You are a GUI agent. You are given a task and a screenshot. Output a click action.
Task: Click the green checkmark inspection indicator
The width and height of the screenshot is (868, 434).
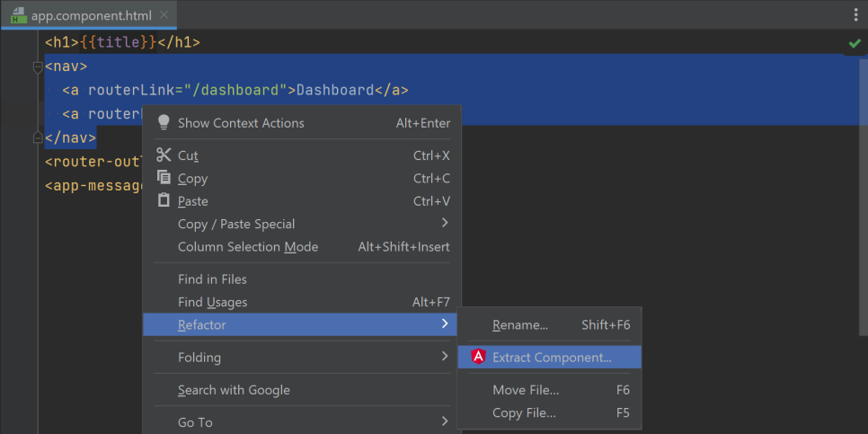854,43
